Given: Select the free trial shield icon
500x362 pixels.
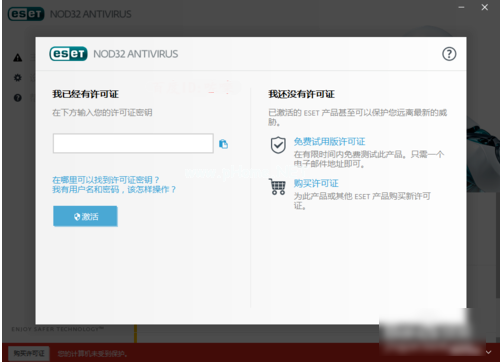Looking at the screenshot, I should coord(278,145).
